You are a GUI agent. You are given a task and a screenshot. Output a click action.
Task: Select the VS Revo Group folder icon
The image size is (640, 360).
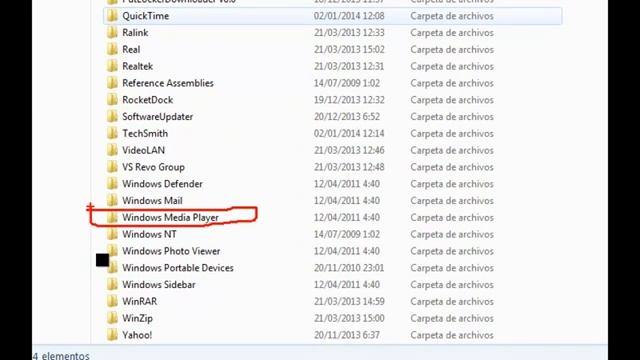(x=112, y=167)
